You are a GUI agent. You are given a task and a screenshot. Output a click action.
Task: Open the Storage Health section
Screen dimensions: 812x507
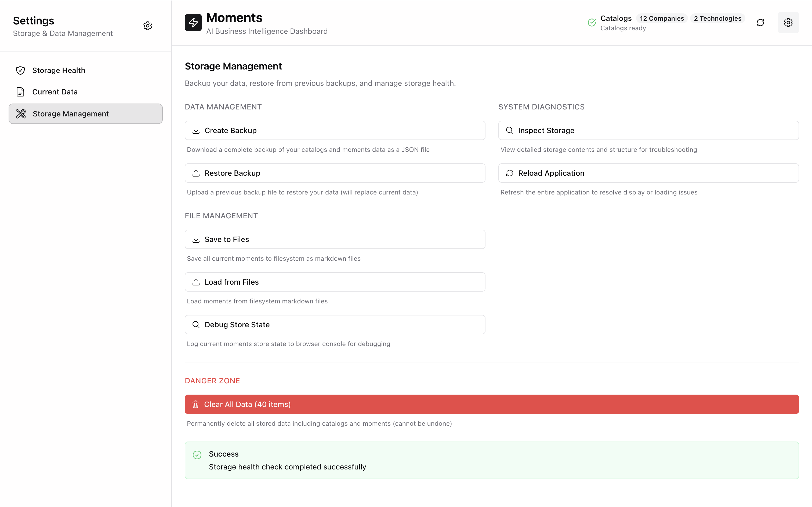[59, 70]
